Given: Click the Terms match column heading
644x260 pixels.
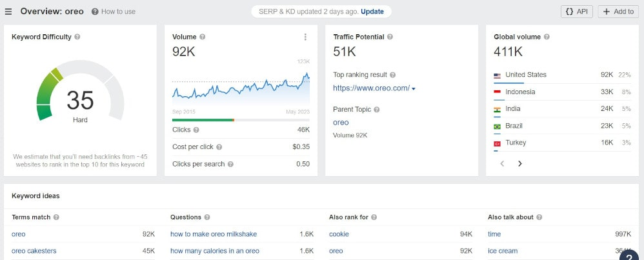Looking at the screenshot, I should pos(31,217).
